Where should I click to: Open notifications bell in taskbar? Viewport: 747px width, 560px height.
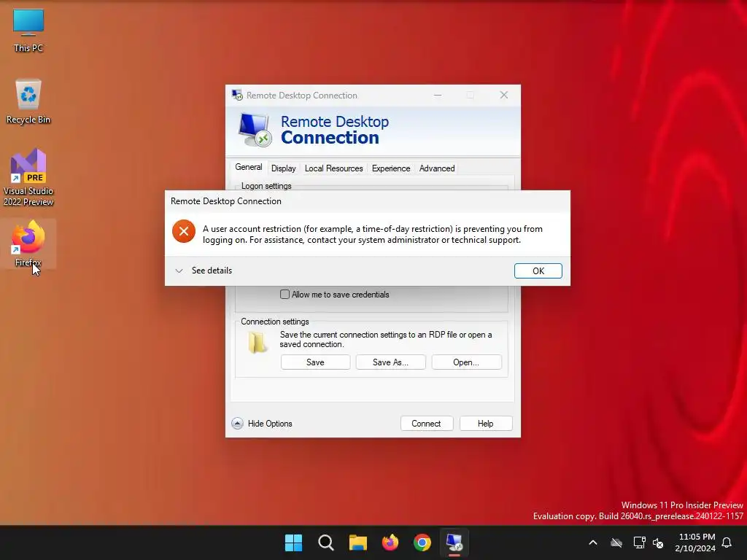(727, 542)
